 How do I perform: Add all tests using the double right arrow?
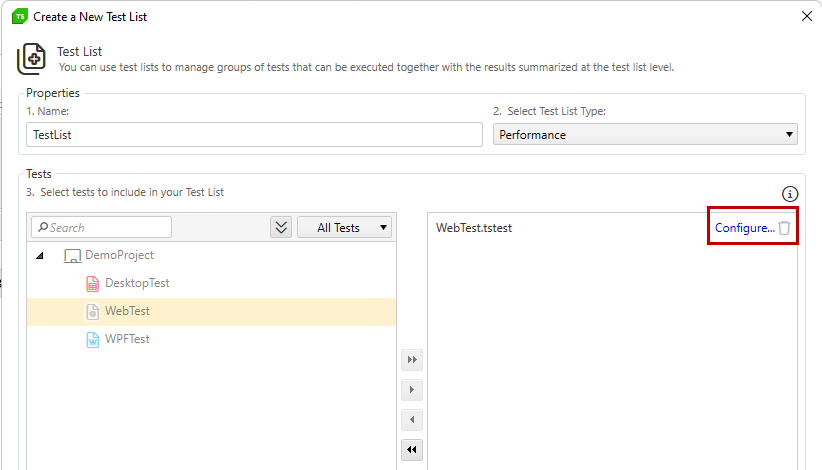pyautogui.click(x=412, y=359)
